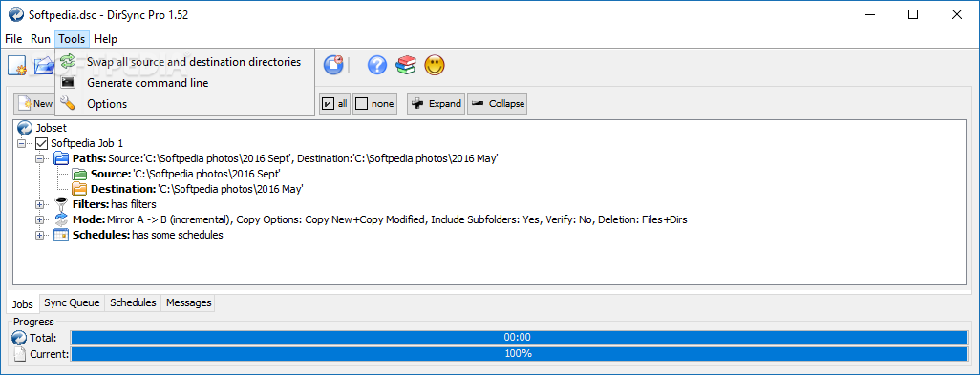This screenshot has width=980, height=375.
Task: Click the DirSync Pro title bar icon
Action: (15, 15)
